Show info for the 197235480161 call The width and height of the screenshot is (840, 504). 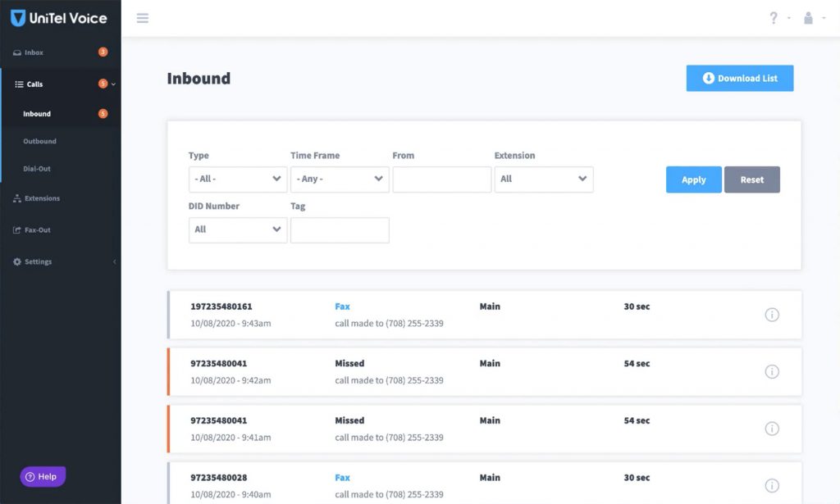(x=771, y=315)
